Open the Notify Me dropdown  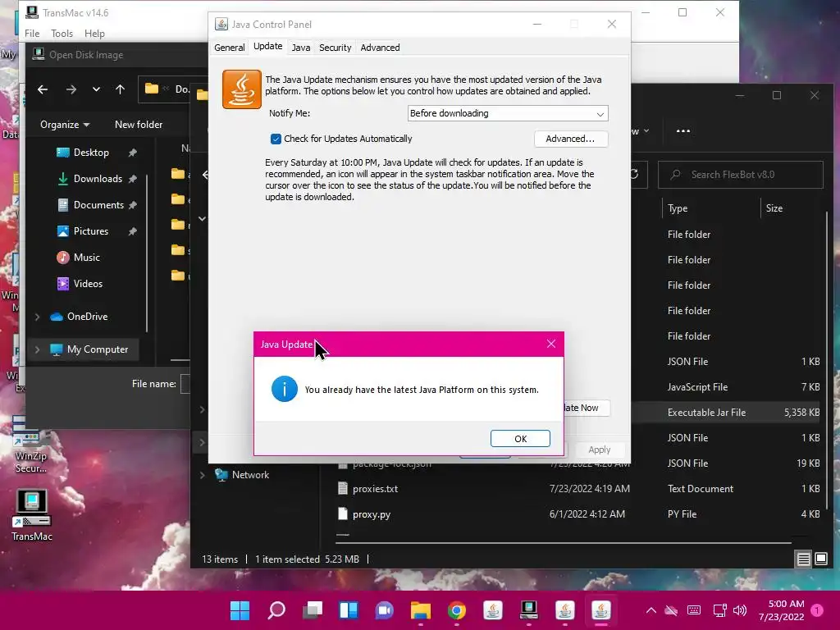(507, 113)
